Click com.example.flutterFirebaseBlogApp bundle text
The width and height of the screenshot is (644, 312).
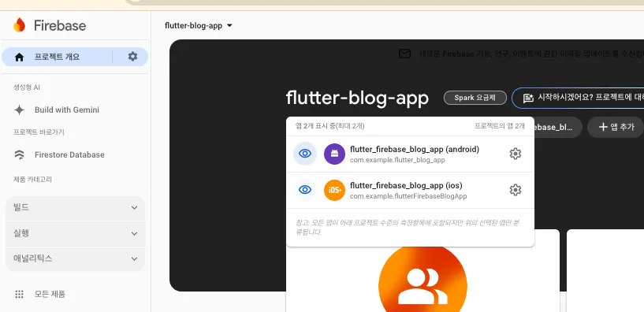tap(408, 196)
